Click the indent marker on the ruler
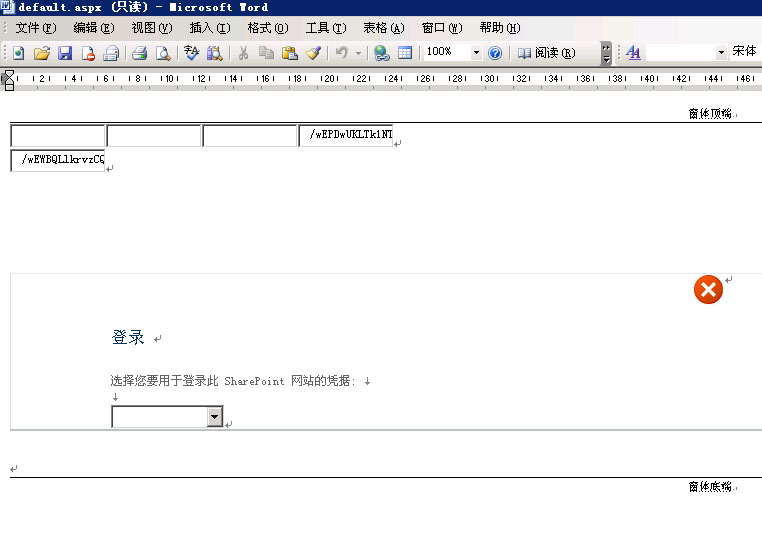 click(9, 80)
